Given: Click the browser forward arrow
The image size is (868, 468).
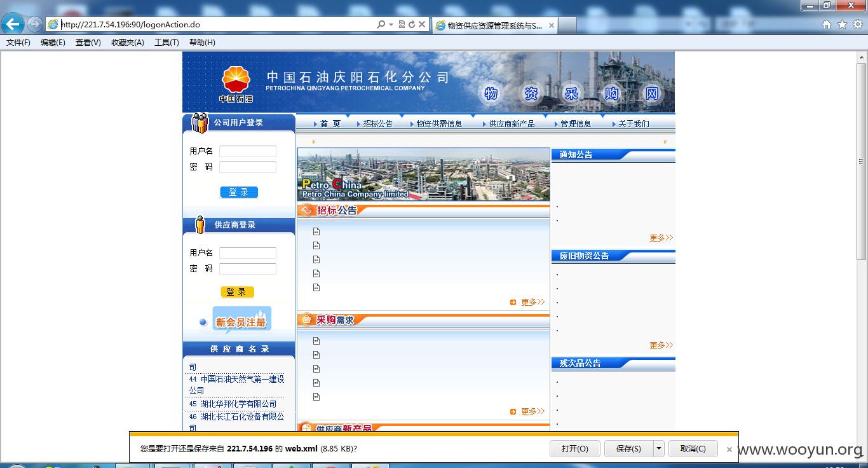Looking at the screenshot, I should point(35,25).
